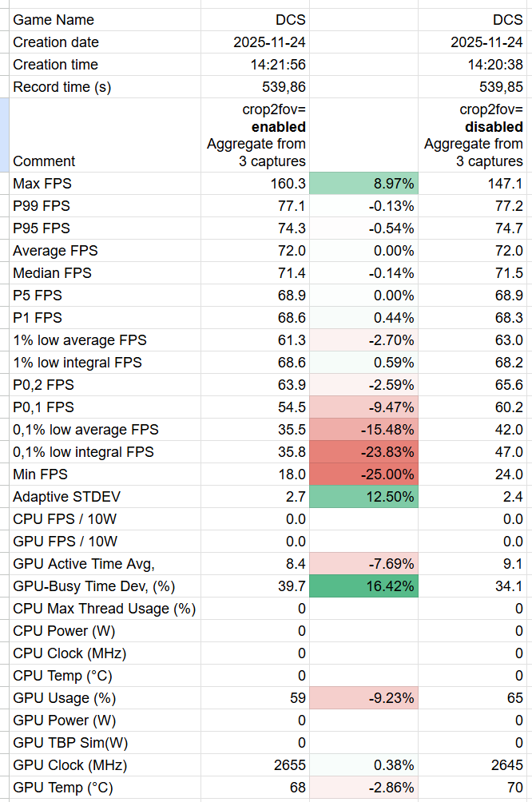Select the -15.48% low average FPS cell

click(x=364, y=430)
